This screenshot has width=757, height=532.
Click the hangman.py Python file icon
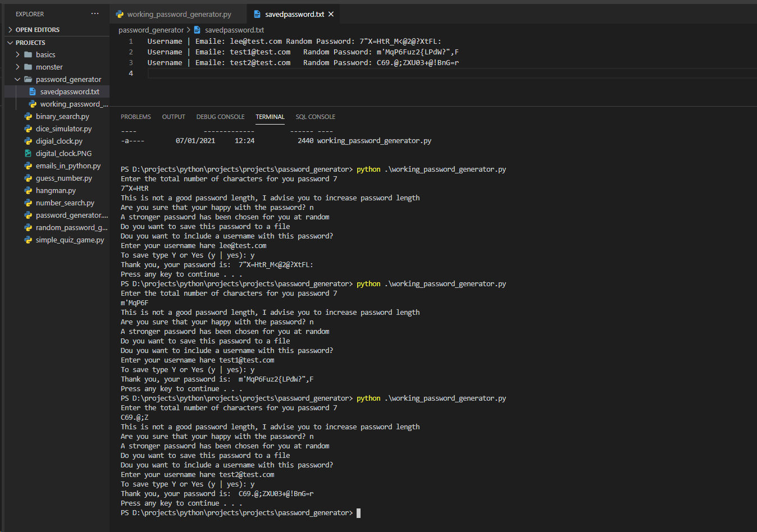(28, 190)
